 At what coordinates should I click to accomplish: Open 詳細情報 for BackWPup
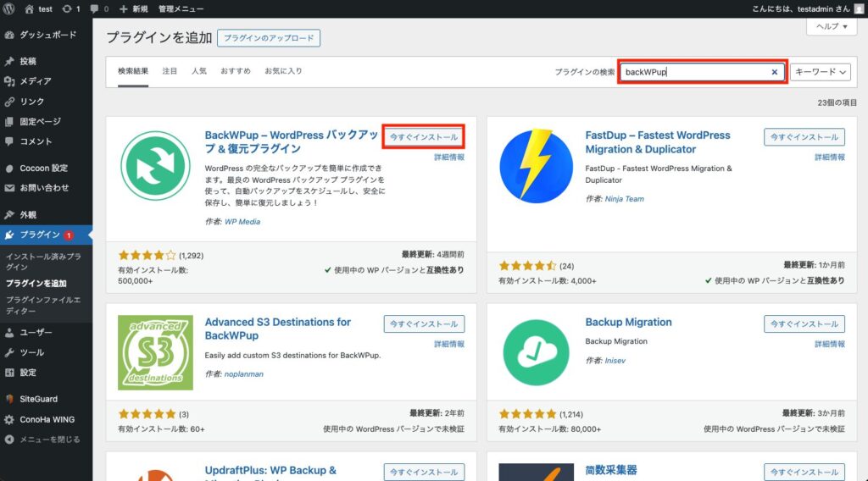[449, 158]
